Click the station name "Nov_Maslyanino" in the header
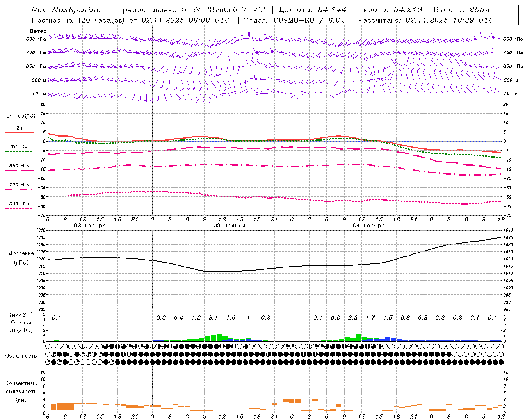The image size is (525, 420). coord(66,10)
